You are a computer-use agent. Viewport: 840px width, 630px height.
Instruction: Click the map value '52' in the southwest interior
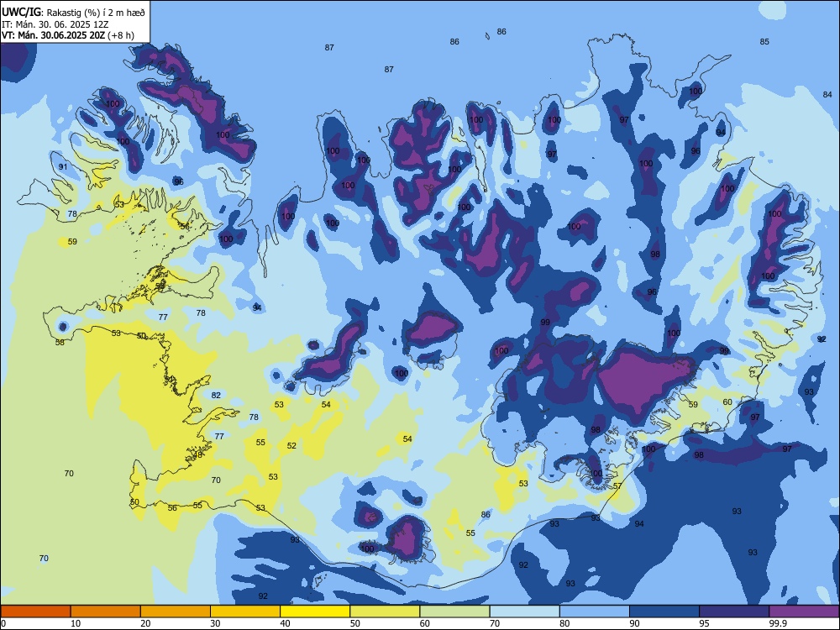tap(291, 446)
